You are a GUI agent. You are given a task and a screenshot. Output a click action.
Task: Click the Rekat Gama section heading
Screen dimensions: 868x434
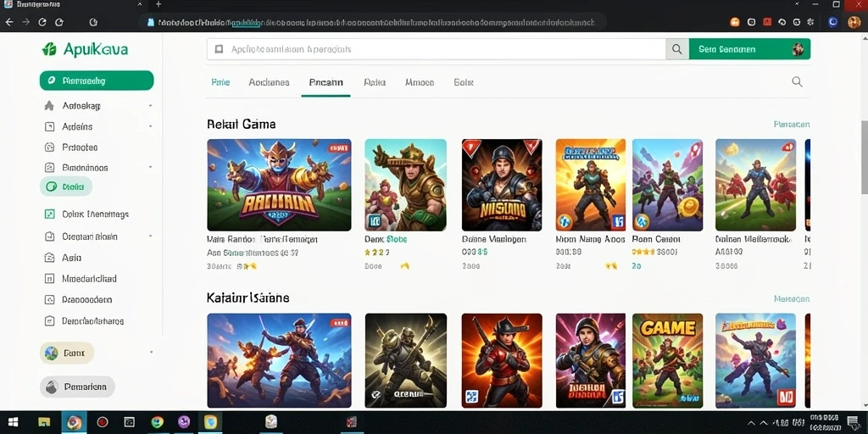click(x=241, y=124)
